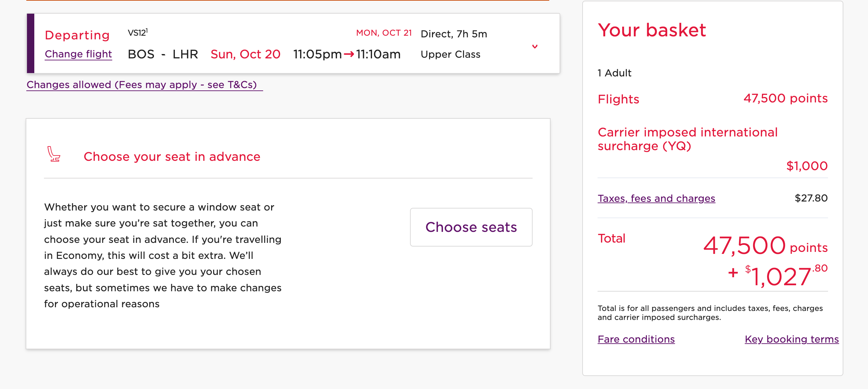Click the Choose seats button

pyautogui.click(x=471, y=227)
